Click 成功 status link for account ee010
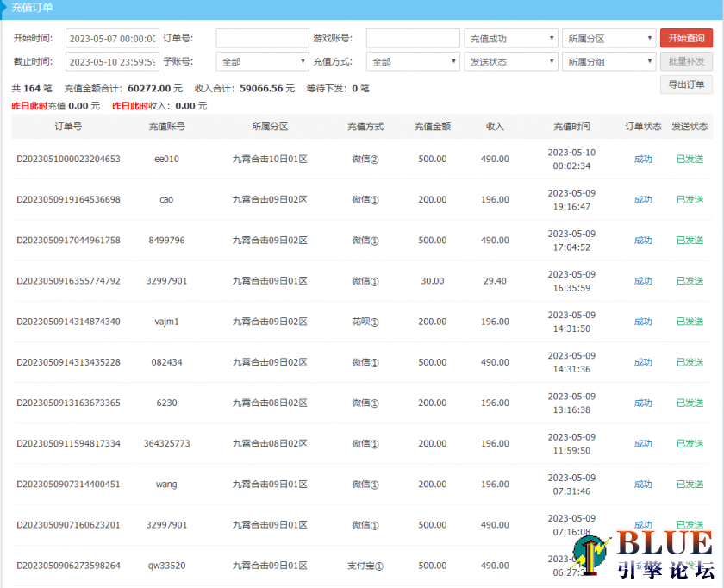This screenshot has height=588, width=724. click(x=643, y=159)
